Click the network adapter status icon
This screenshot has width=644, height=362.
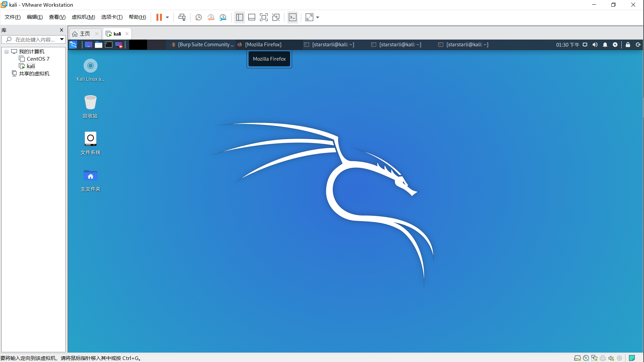tap(594, 358)
